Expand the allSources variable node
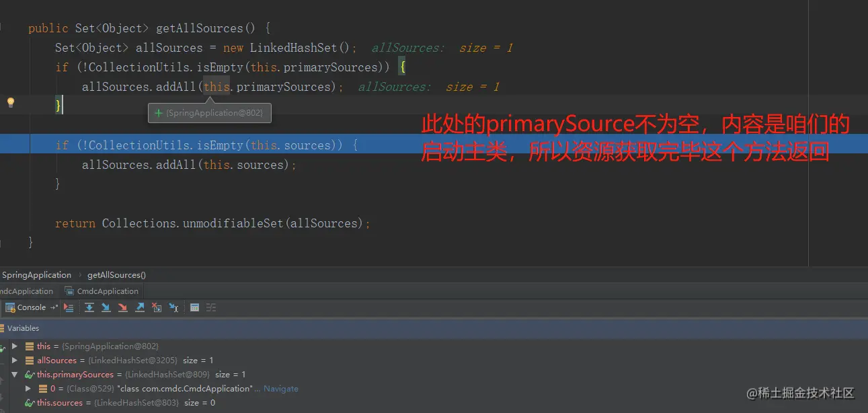Image resolution: width=868 pixels, height=413 pixels. pos(15,361)
